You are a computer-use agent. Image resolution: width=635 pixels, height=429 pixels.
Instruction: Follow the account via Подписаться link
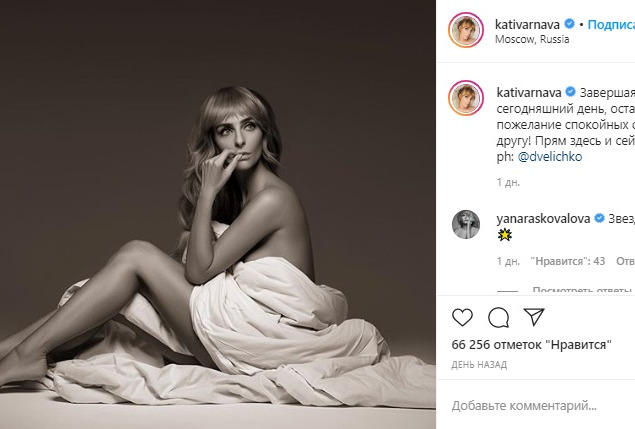tap(610, 22)
